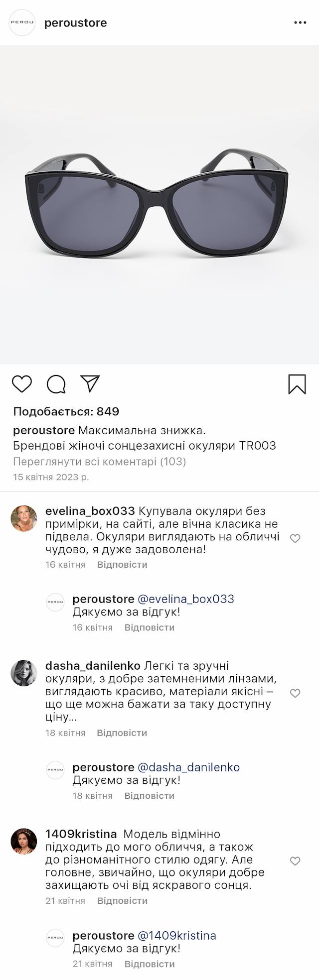The width and height of the screenshot is (319, 980).
Task: Share the post via paper plane icon
Action: click(x=90, y=384)
